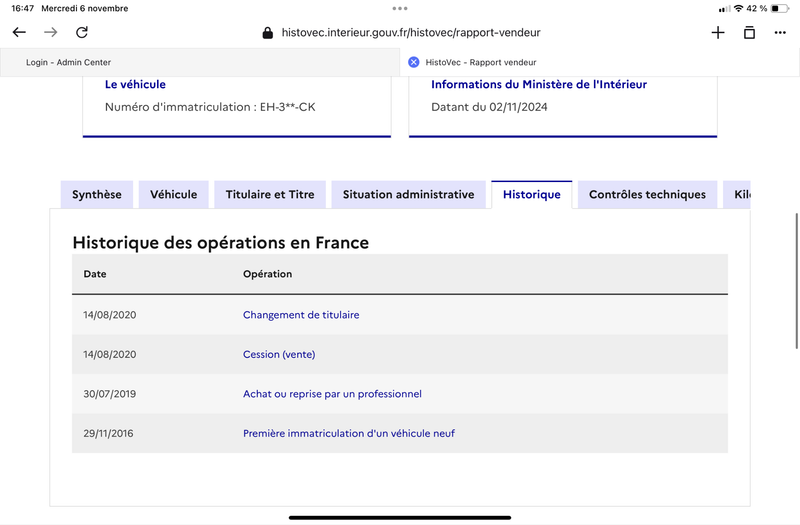The width and height of the screenshot is (800, 525).
Task: Select the Contrôles techniques tab
Action: (647, 194)
